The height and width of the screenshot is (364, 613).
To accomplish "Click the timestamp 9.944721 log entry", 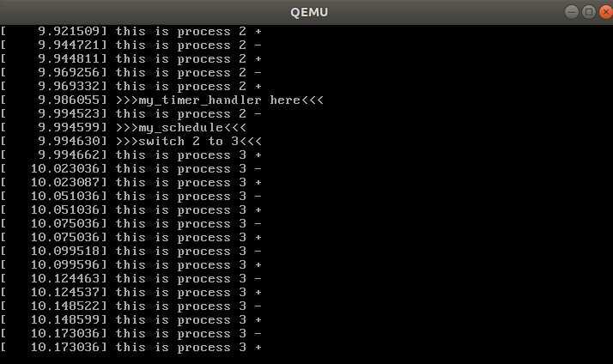I will pyautogui.click(x=131, y=45).
